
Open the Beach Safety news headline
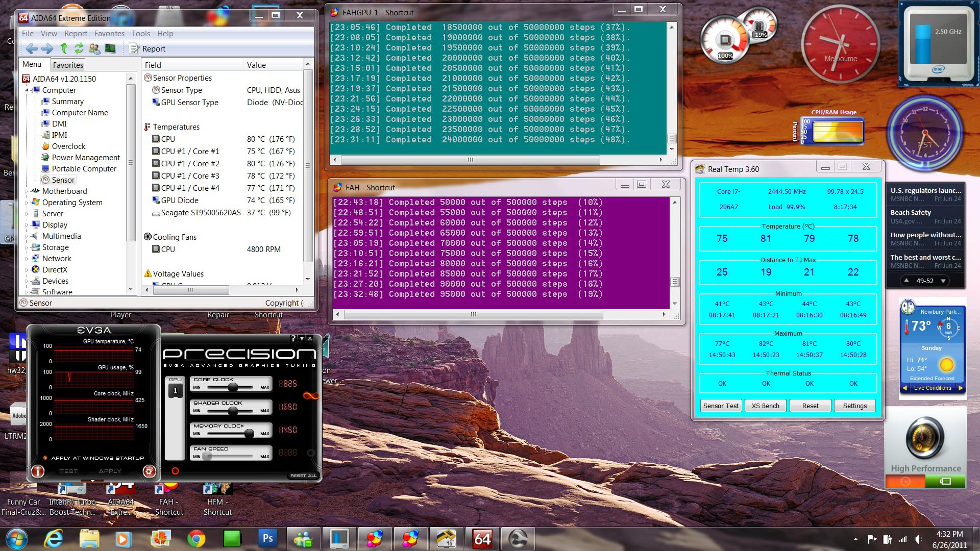[925, 217]
